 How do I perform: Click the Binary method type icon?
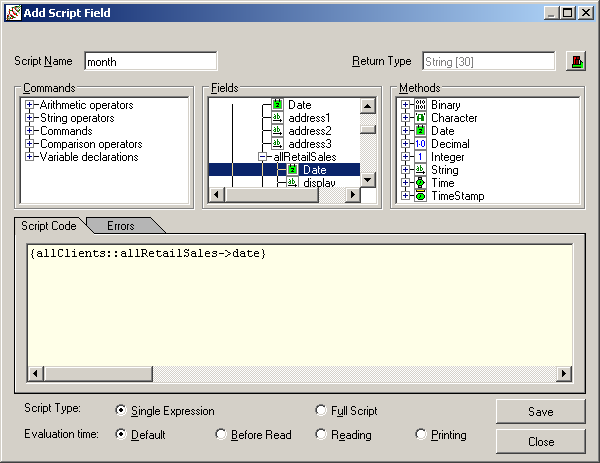pyautogui.click(x=420, y=105)
